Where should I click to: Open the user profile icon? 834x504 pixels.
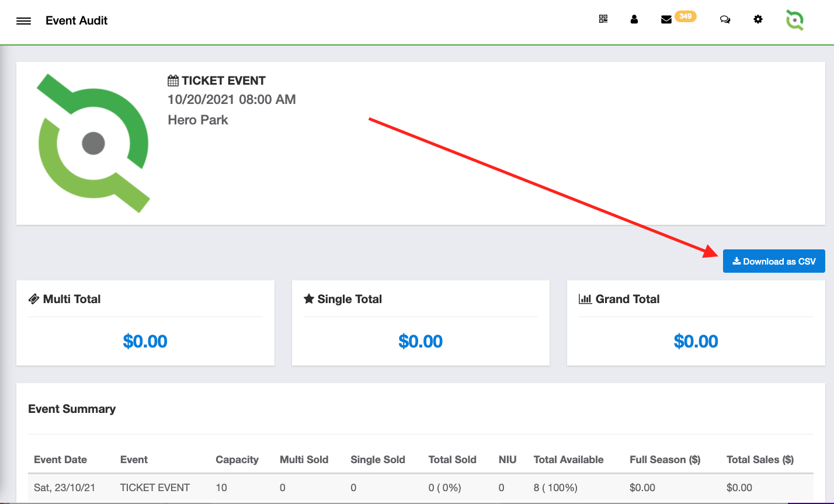pyautogui.click(x=634, y=19)
